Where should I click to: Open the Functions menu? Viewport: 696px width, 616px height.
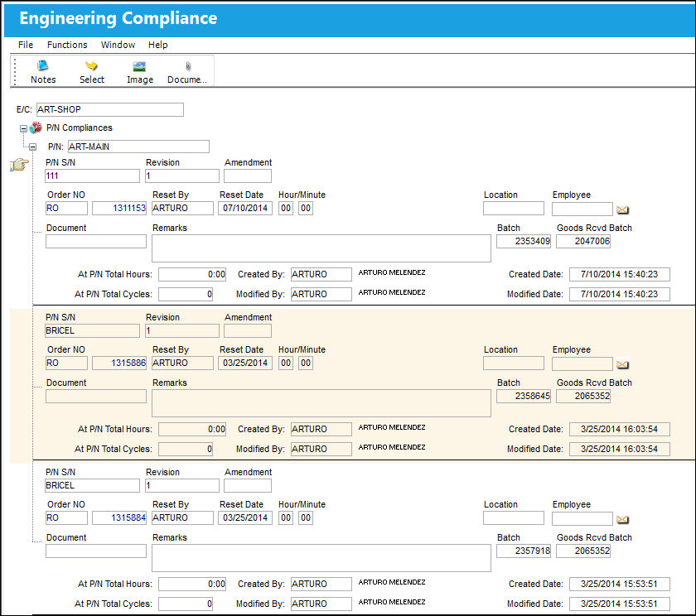coord(67,45)
